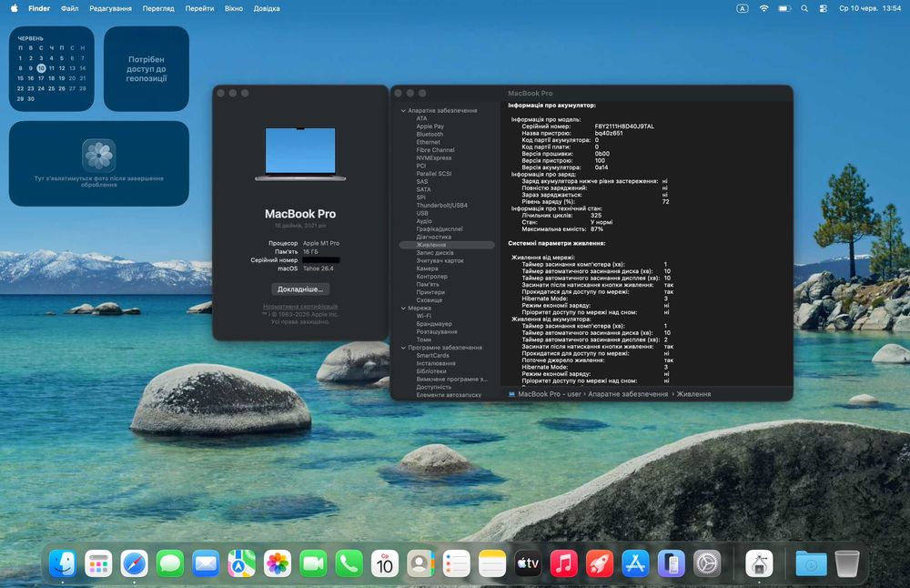
Task: Open the Finder menu
Action: point(39,9)
